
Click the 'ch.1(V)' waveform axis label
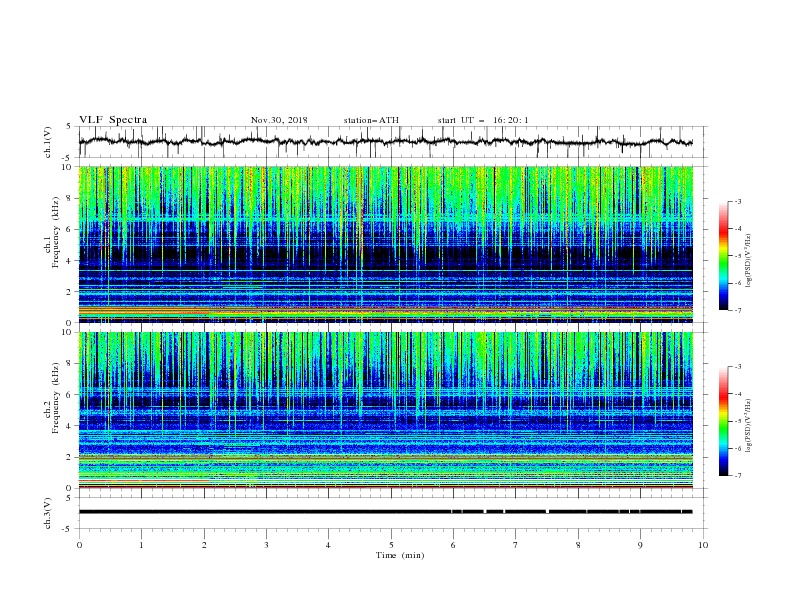coord(48,142)
